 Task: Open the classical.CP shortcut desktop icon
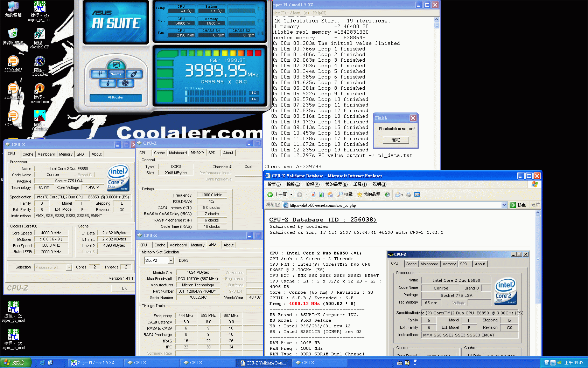tap(40, 39)
